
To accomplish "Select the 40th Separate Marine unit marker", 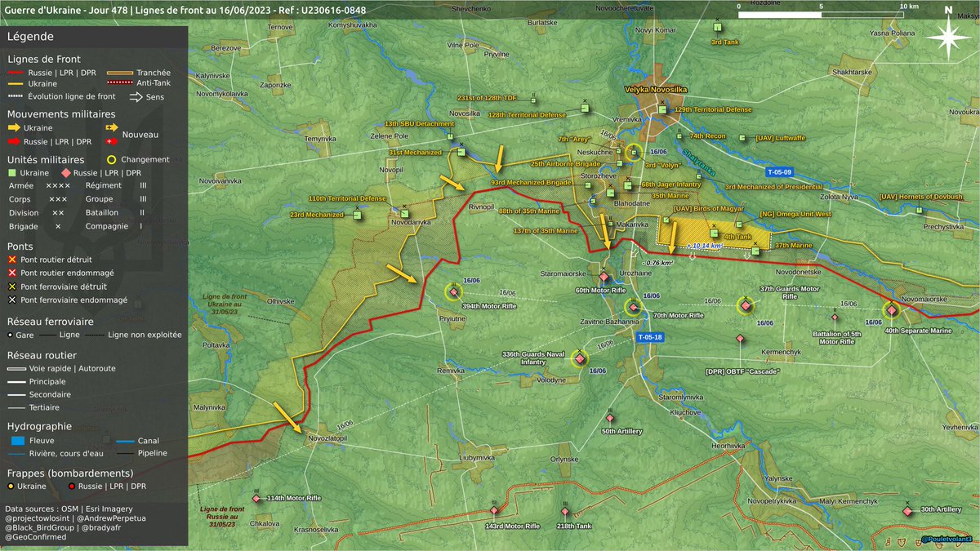I will [x=891, y=309].
